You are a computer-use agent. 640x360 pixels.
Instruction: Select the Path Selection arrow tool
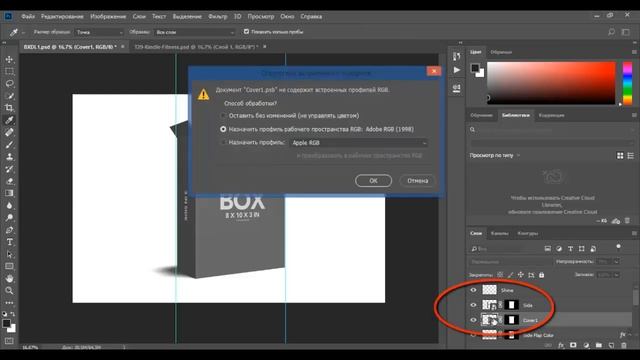(x=9, y=254)
